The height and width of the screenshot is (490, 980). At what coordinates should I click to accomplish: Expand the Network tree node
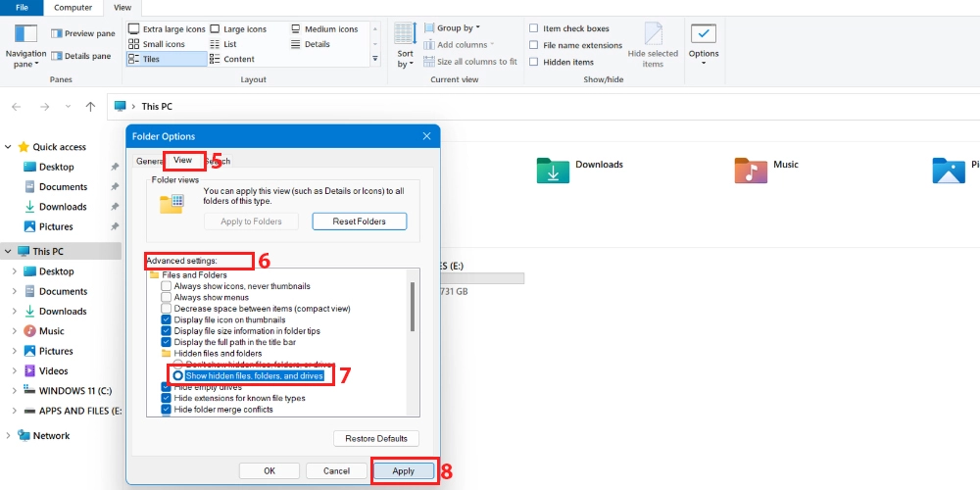[x=8, y=436]
